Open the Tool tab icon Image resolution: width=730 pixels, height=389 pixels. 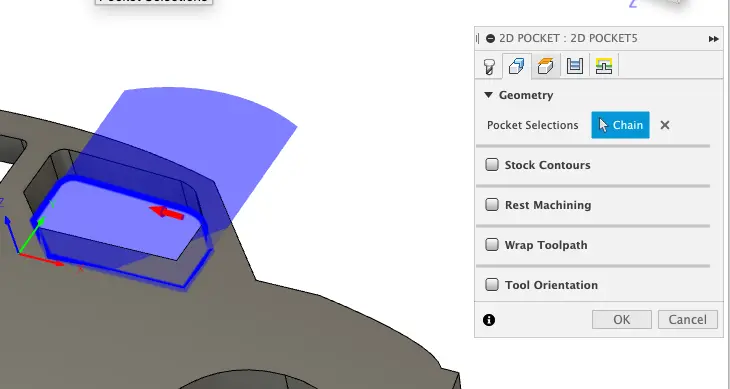tap(489, 66)
